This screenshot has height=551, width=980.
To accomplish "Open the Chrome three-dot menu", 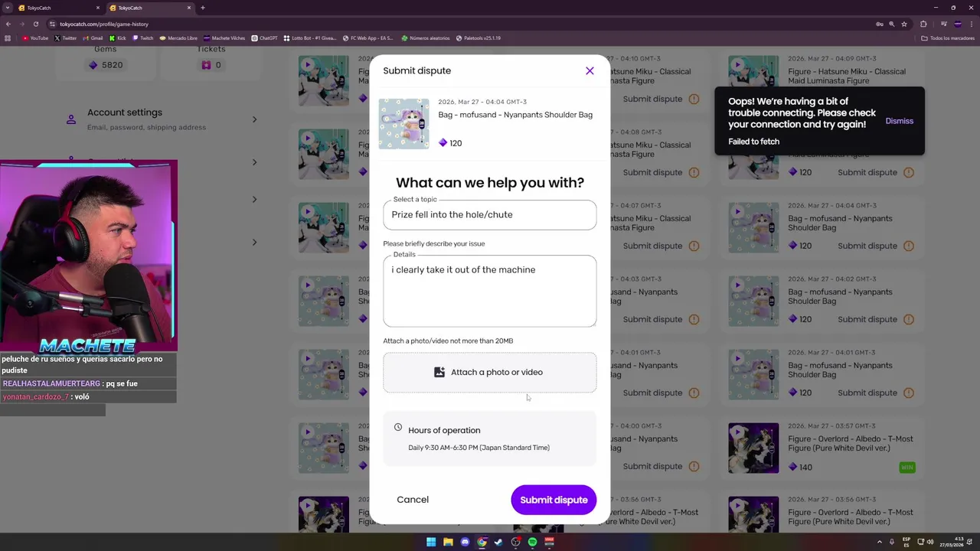I will click(x=971, y=24).
